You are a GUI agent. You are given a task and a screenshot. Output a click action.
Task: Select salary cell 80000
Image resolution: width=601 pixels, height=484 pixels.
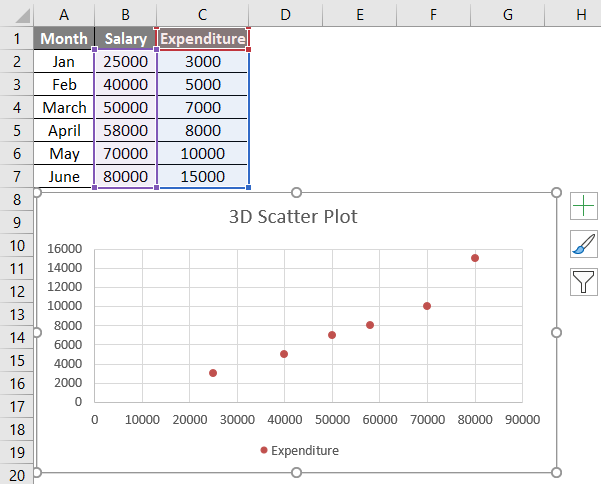point(125,176)
